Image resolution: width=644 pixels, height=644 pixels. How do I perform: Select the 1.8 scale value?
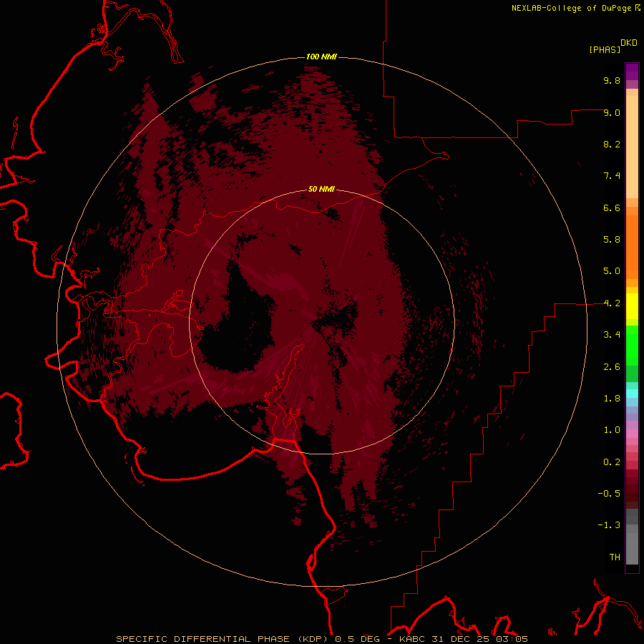[612, 399]
